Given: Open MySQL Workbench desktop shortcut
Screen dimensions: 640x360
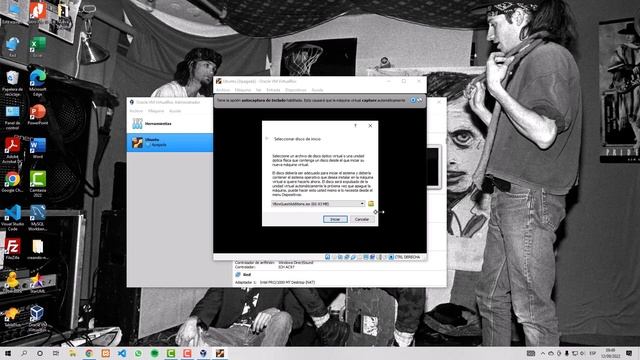Looking at the screenshot, I should [x=38, y=218].
